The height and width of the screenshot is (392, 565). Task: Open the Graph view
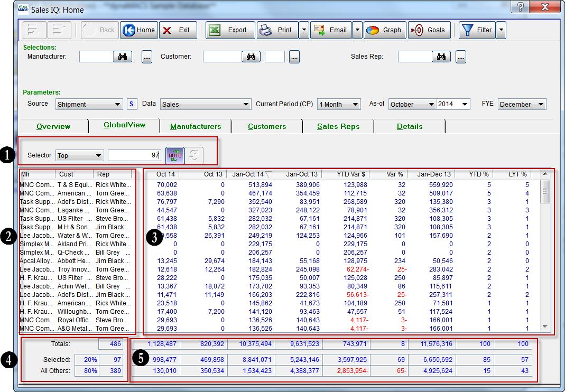click(385, 30)
